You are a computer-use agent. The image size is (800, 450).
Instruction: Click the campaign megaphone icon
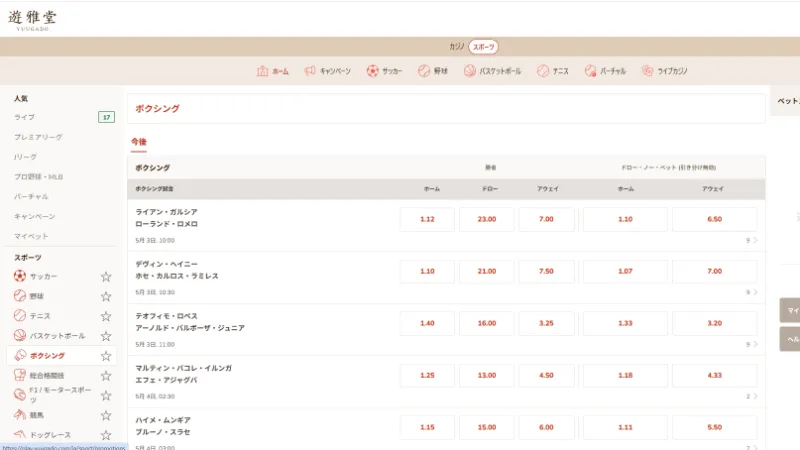point(310,71)
